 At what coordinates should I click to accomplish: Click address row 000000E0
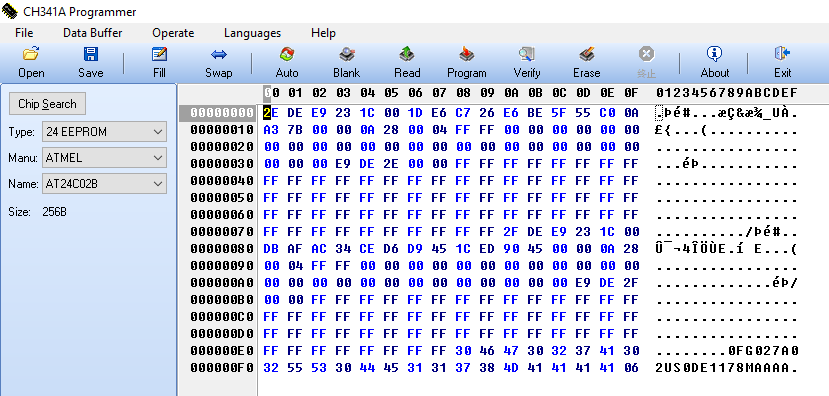click(x=222, y=351)
